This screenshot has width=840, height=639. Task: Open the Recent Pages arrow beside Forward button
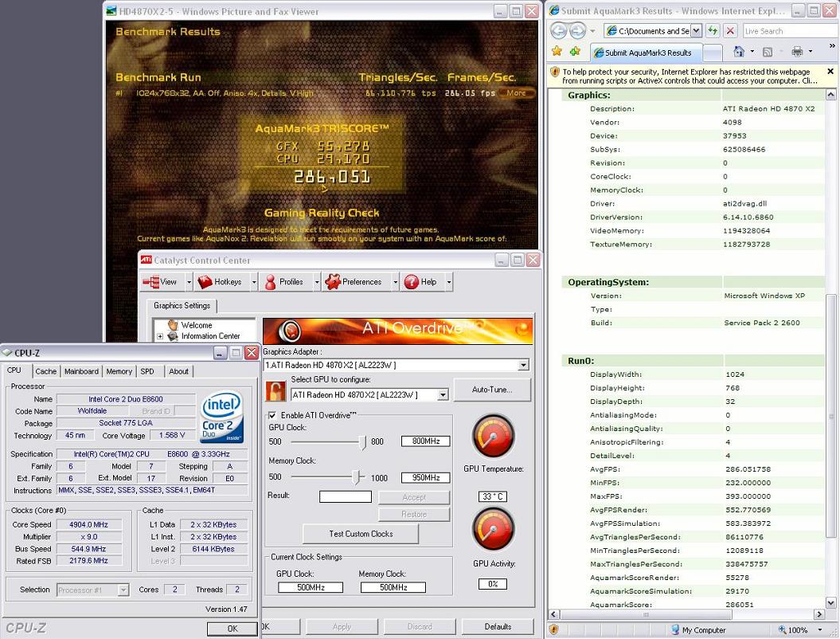pyautogui.click(x=592, y=31)
